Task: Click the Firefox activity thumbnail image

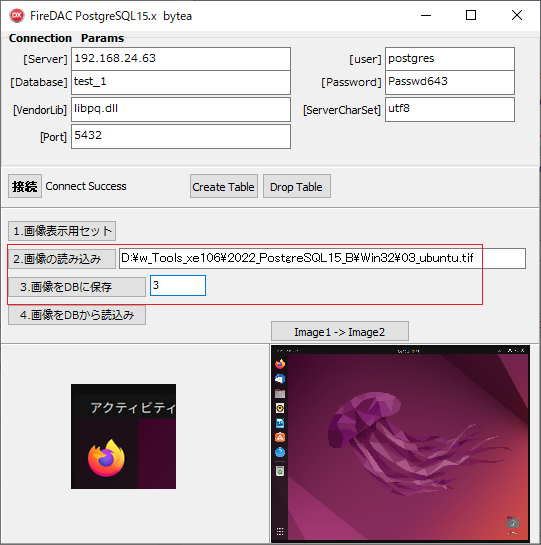Action: (x=123, y=436)
